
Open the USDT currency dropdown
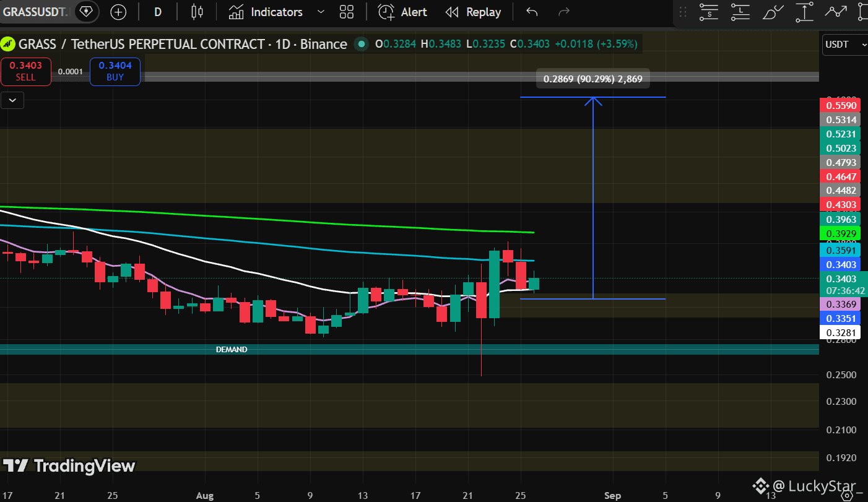click(x=844, y=45)
